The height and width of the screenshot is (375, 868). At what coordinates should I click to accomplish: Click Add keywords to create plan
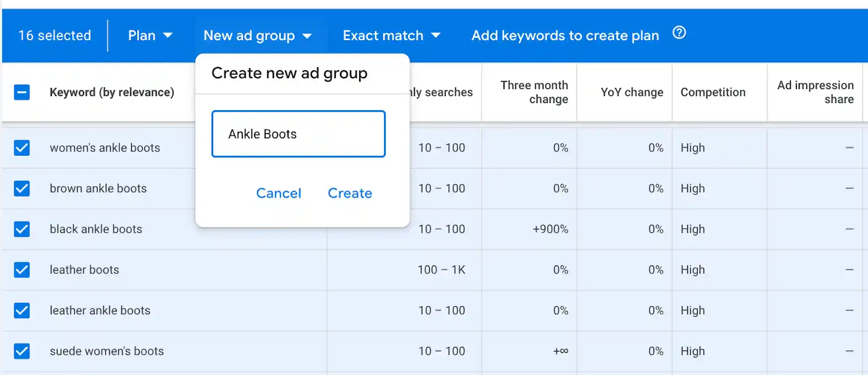(565, 36)
